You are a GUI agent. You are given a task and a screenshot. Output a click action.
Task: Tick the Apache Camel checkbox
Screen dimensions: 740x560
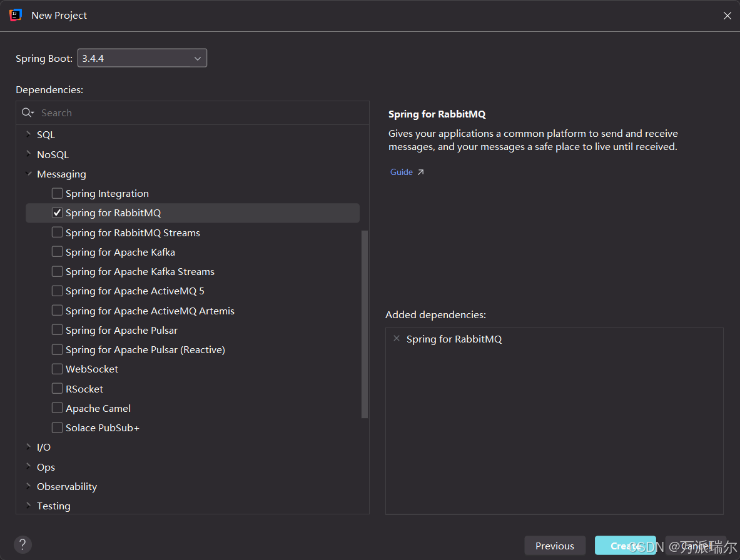pyautogui.click(x=57, y=408)
